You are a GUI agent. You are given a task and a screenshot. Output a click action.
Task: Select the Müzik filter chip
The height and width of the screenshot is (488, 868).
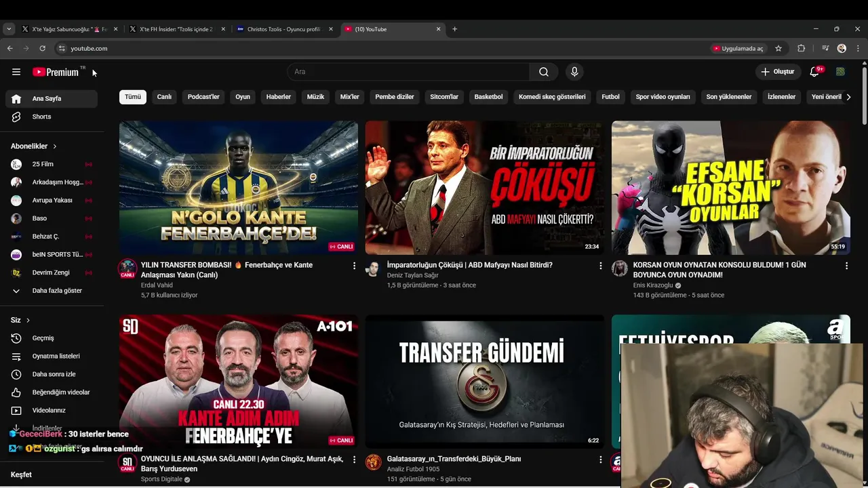pyautogui.click(x=316, y=97)
